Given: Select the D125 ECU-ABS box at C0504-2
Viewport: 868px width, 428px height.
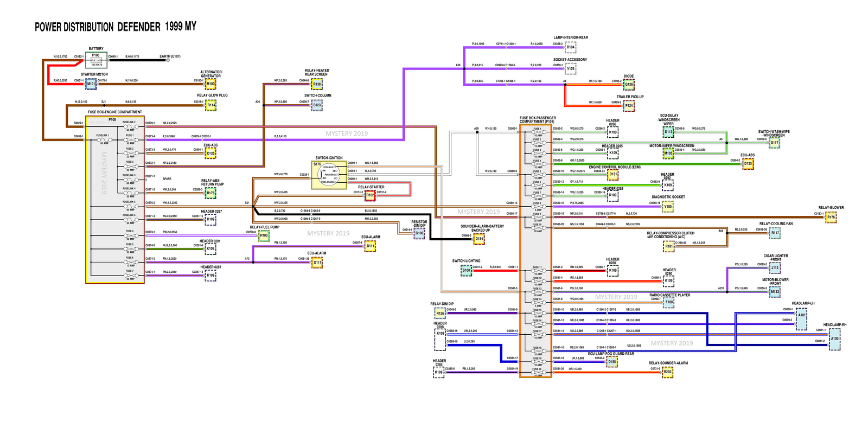Looking at the screenshot, I should click(x=748, y=163).
